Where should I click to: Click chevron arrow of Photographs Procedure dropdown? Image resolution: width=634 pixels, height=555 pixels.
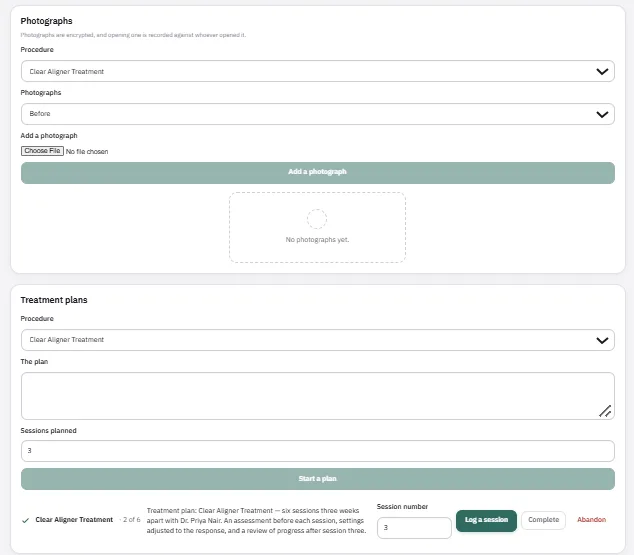[602, 72]
